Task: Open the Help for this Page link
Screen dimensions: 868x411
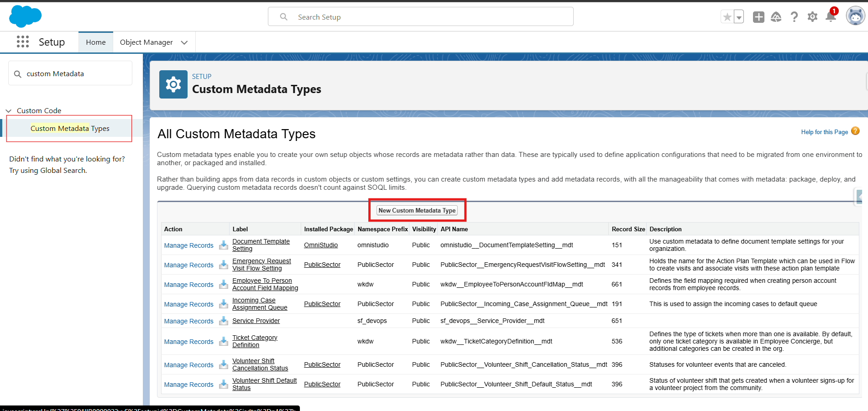Action: [824, 132]
